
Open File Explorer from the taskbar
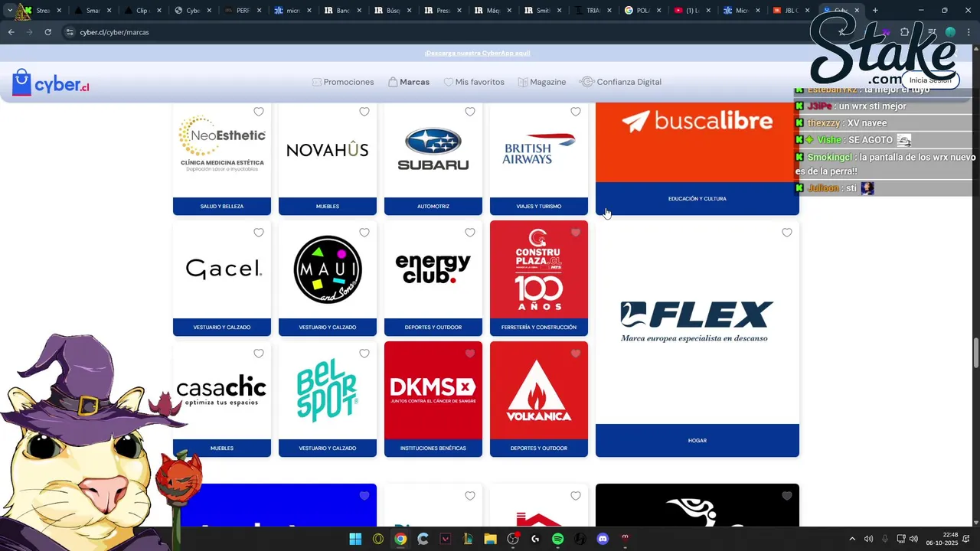(x=490, y=539)
